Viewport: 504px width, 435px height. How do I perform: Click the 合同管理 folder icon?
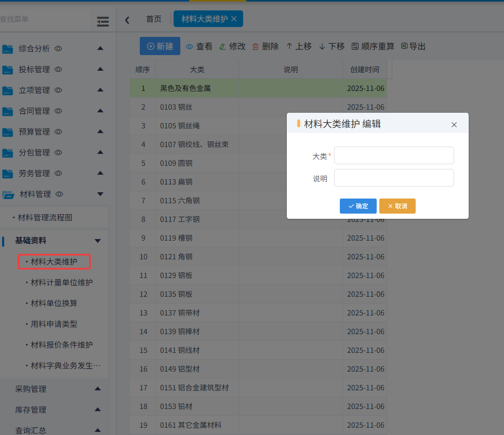point(7,112)
